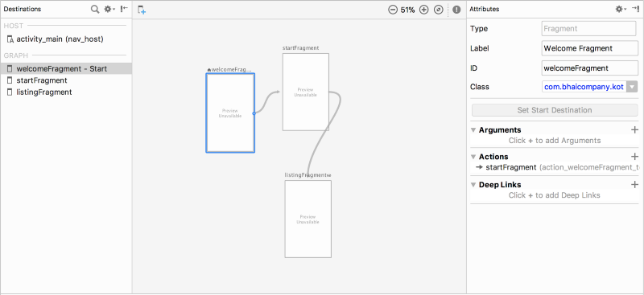The width and height of the screenshot is (644, 295).
Task: Collapse the Actions section
Action: pyautogui.click(x=473, y=157)
